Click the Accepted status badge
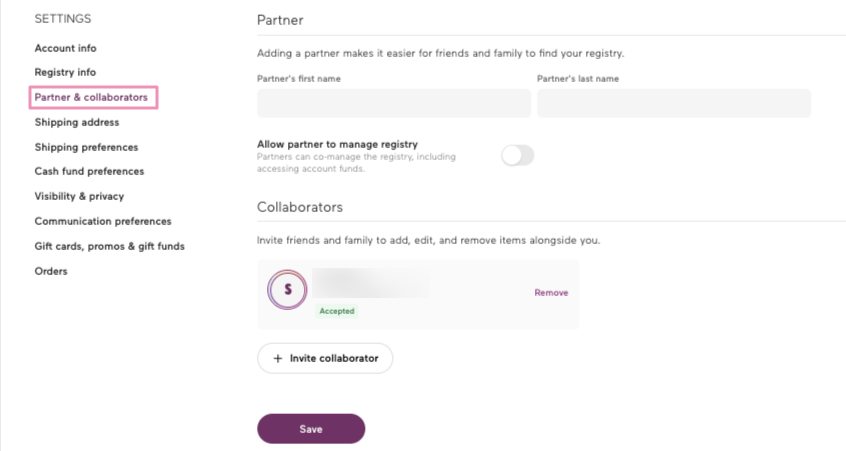 (337, 311)
